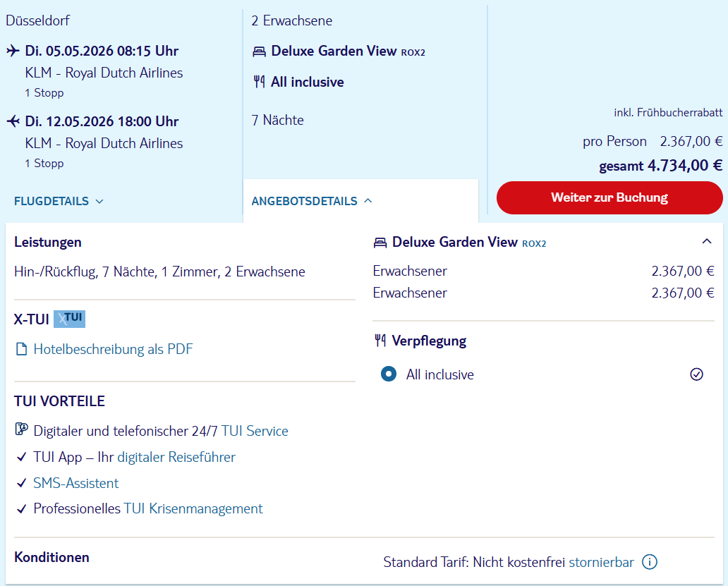Click the info icon beside stornierbar
This screenshot has height=586, width=728.
pyautogui.click(x=650, y=562)
